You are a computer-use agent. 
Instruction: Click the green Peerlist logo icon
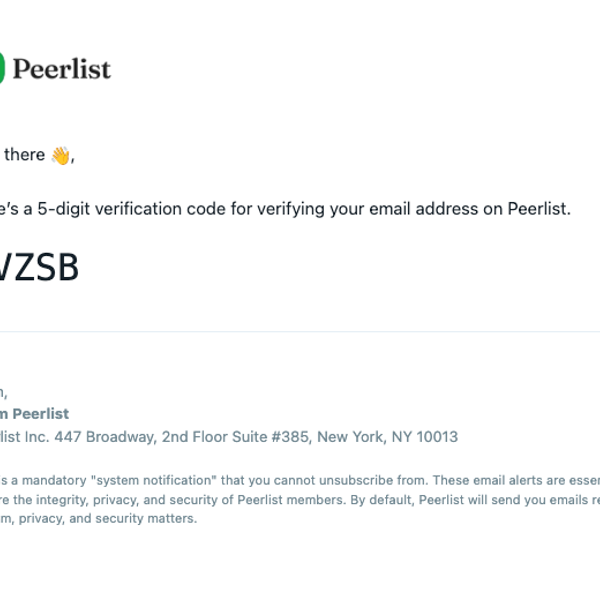coord(3,68)
